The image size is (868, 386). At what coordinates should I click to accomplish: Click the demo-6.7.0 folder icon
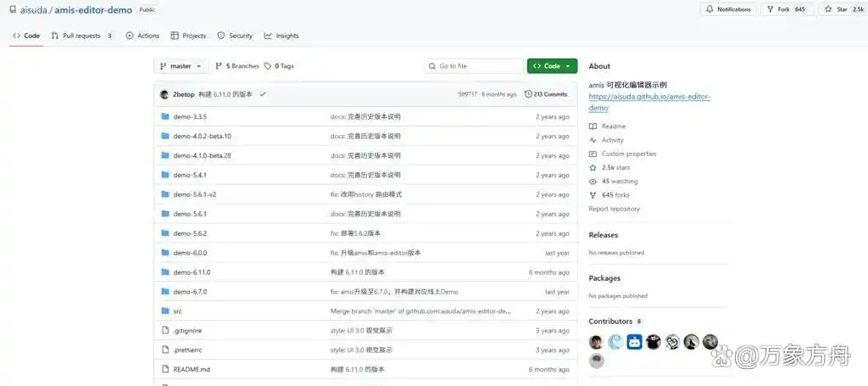coord(165,291)
